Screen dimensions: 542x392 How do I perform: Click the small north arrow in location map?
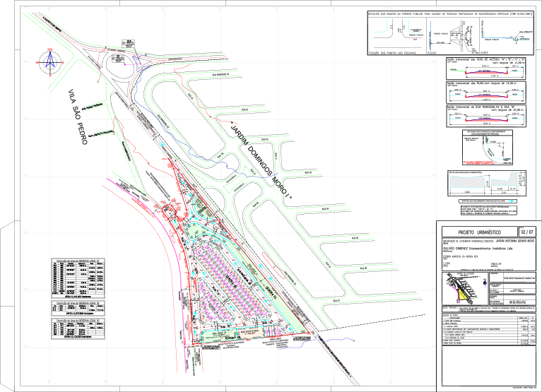pyautogui.click(x=484, y=283)
